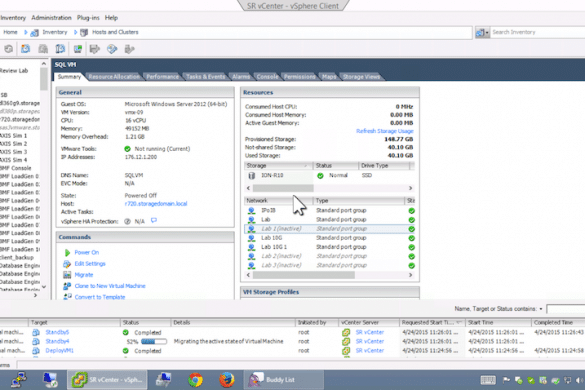Open Buddy List taskbar button

click(284, 380)
